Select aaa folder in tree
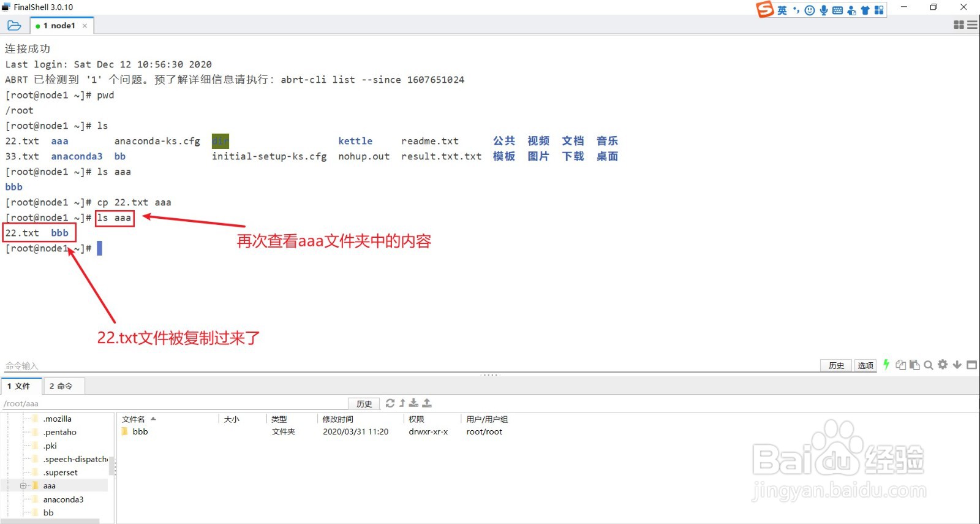 coord(49,486)
